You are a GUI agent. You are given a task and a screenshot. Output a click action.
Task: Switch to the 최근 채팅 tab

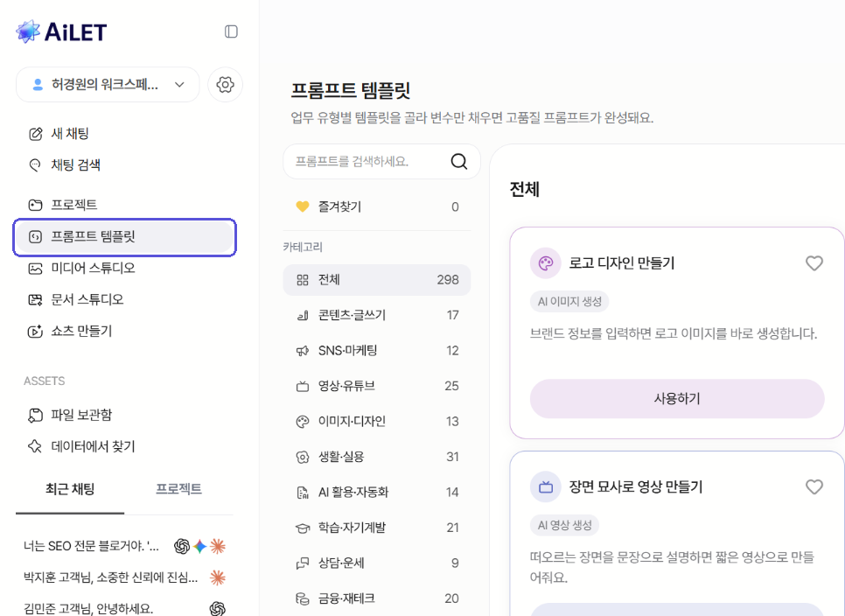click(70, 489)
